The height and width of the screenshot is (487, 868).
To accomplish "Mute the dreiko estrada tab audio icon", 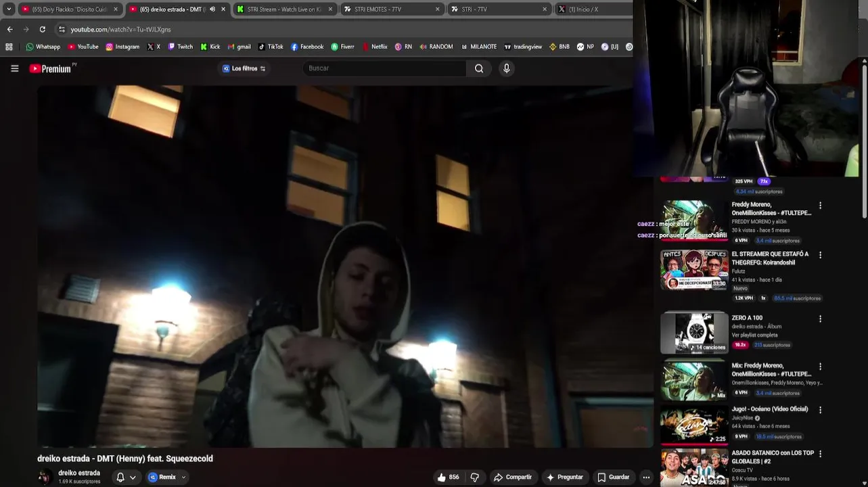I will coord(212,9).
